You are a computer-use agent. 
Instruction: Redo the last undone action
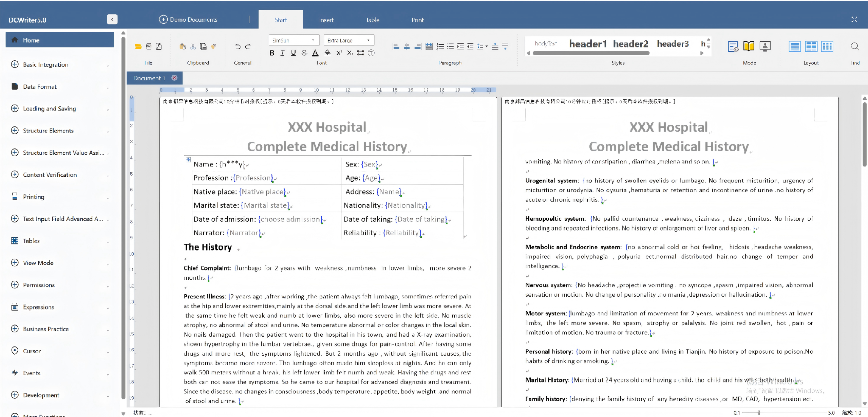click(x=248, y=46)
